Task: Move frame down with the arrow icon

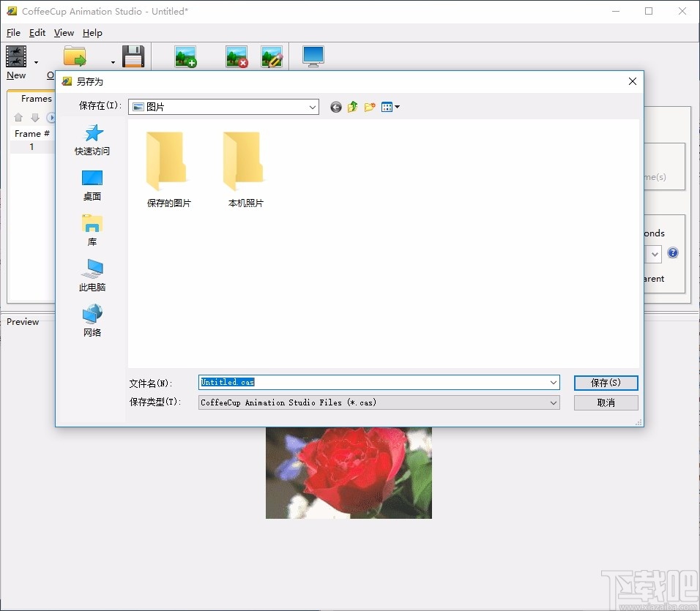Action: point(35,117)
